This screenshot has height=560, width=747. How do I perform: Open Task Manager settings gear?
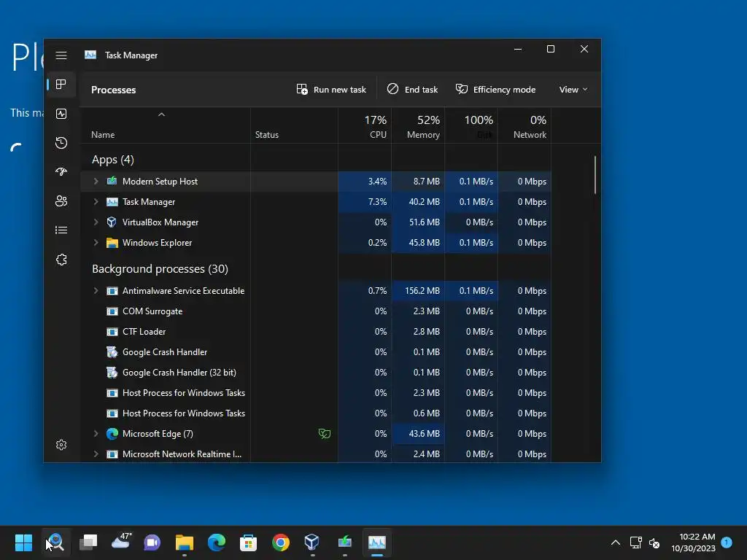tap(61, 445)
